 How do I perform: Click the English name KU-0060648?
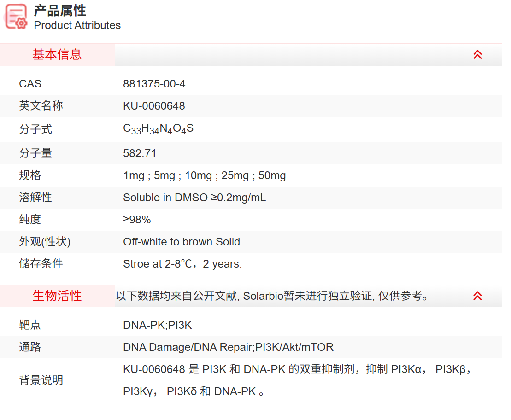point(154,106)
